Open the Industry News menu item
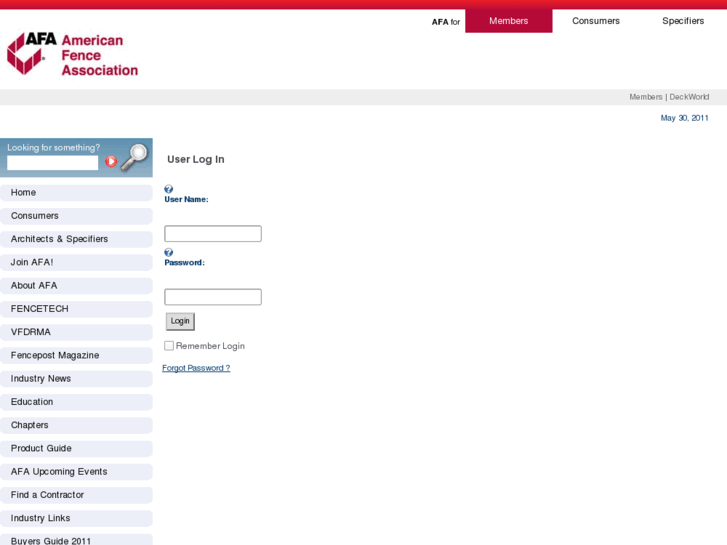Image resolution: width=727 pixels, height=545 pixels. click(x=77, y=378)
